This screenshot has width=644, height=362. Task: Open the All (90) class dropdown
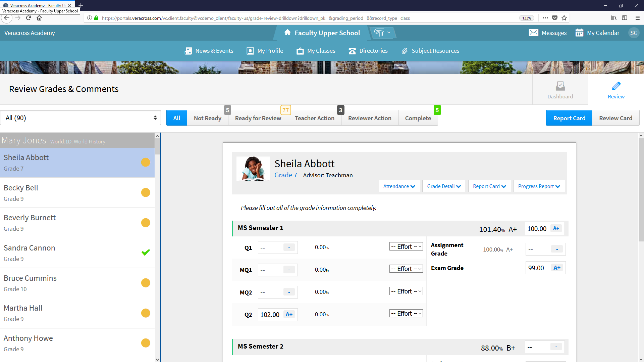(80, 118)
